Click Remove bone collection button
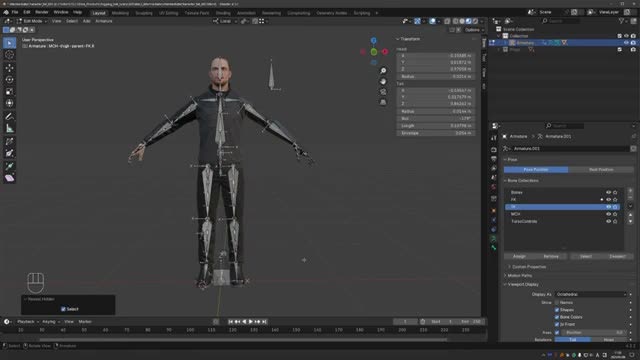The width and height of the screenshot is (640, 360). (551, 256)
